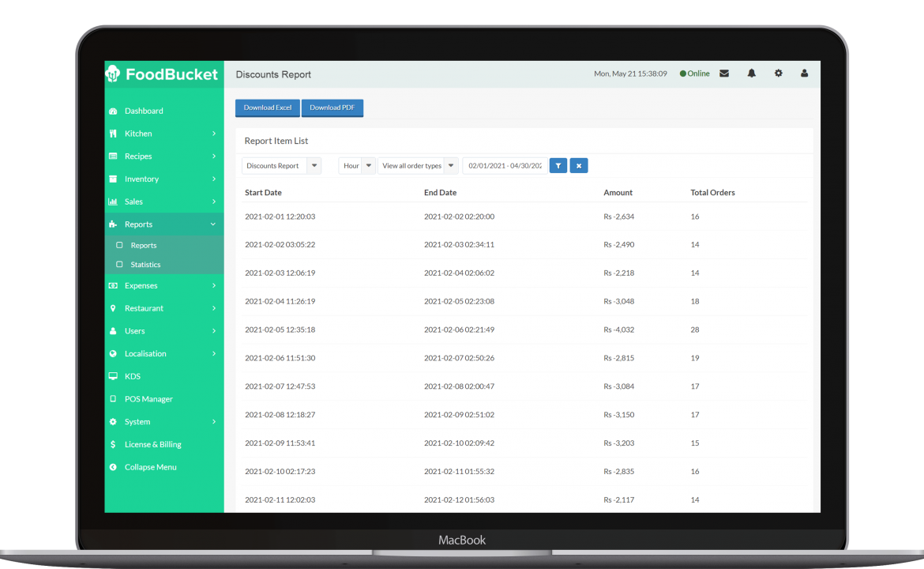924x569 pixels.
Task: Click start date 2021-02-09 11:53:41
Action: point(280,443)
